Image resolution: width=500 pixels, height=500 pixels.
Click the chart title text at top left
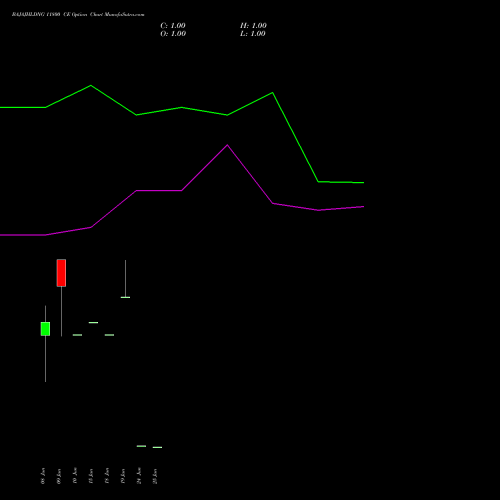78,15
